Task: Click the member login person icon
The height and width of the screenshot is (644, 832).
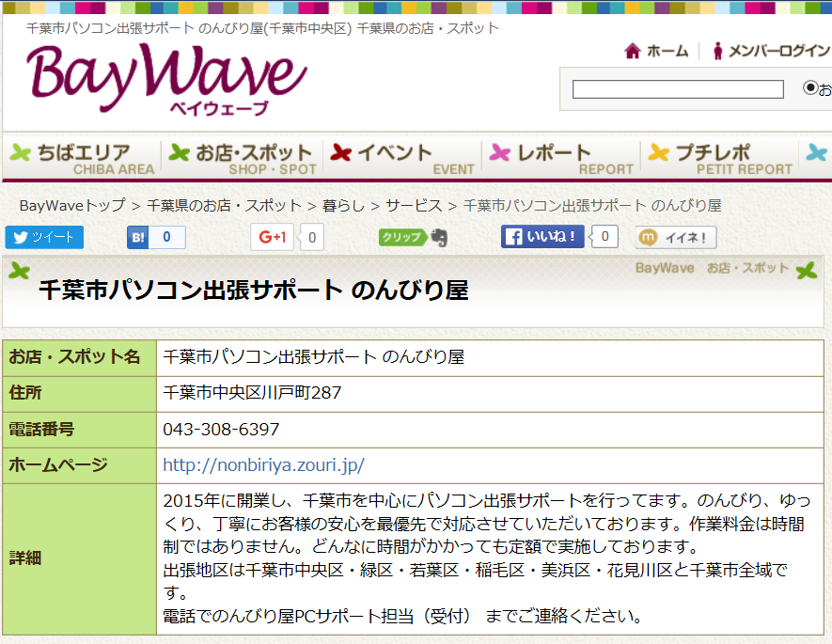Action: tap(717, 51)
